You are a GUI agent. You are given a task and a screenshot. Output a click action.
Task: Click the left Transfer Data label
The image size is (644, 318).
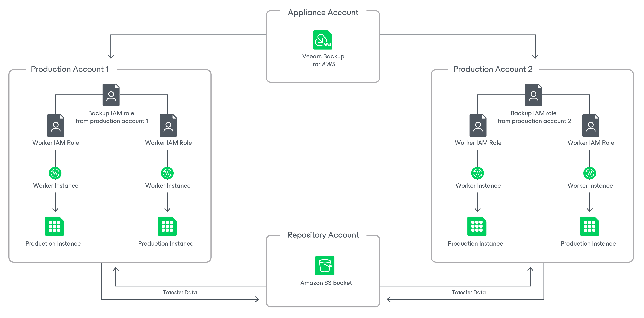[x=180, y=292]
